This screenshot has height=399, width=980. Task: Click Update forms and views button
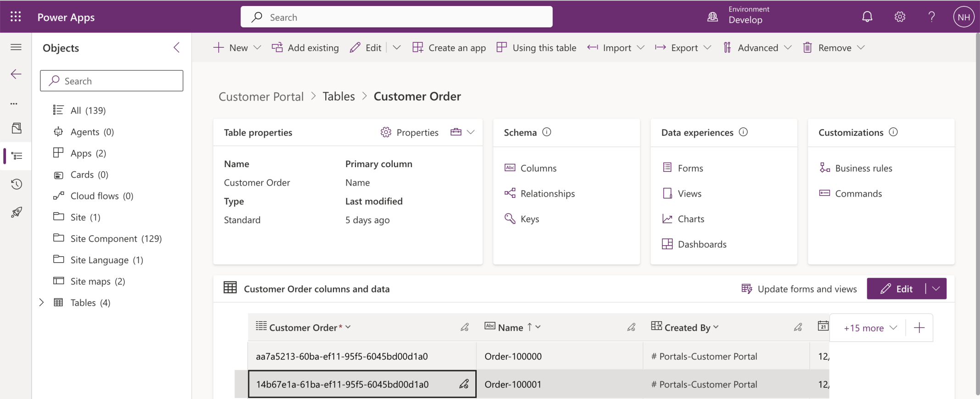pos(799,289)
